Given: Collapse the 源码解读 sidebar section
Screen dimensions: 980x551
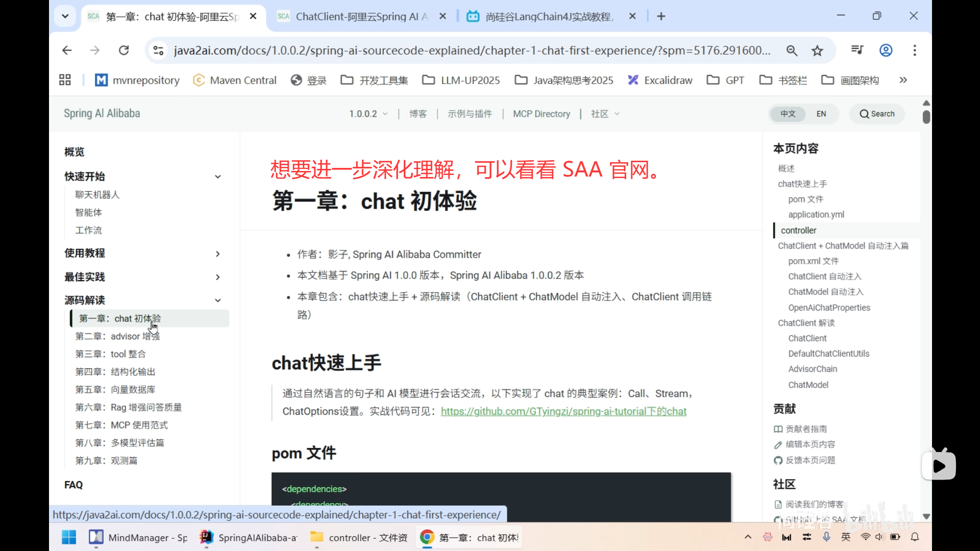Looking at the screenshot, I should 218,300.
